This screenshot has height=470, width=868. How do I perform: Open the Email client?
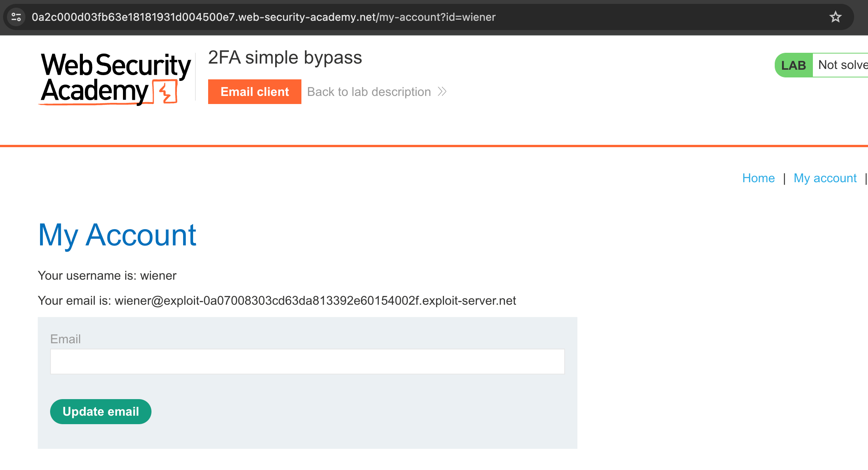tap(254, 92)
